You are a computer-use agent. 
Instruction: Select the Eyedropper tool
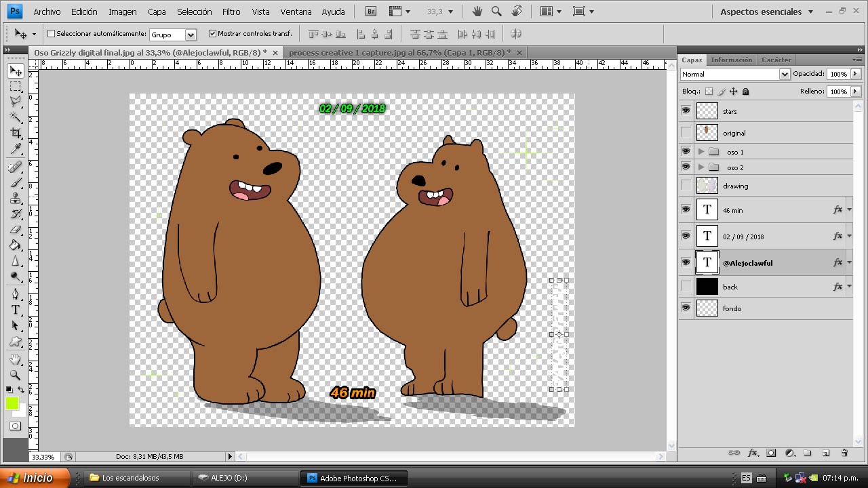(16, 149)
